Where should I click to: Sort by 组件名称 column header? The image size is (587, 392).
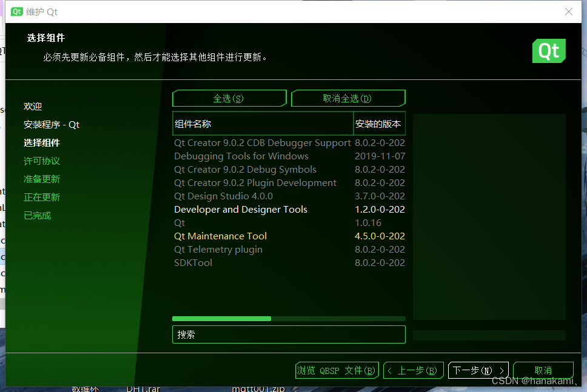(x=263, y=124)
